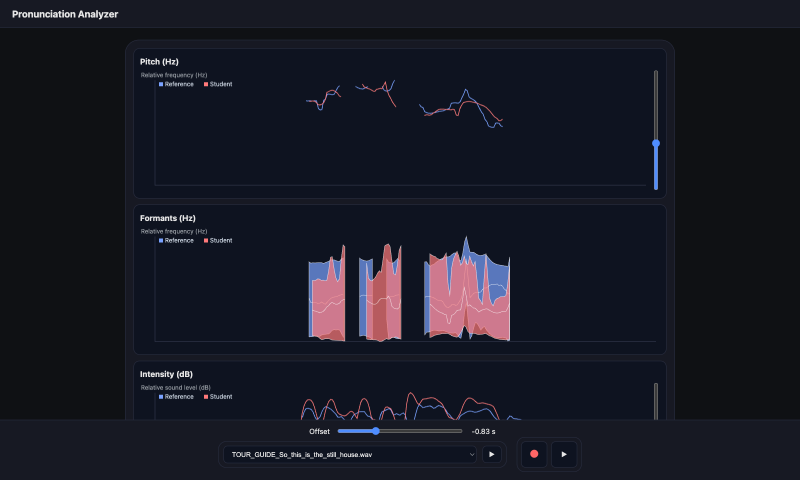Toggle Reference series in Formants legend
Image resolution: width=800 pixels, height=480 pixels.
pos(176,240)
